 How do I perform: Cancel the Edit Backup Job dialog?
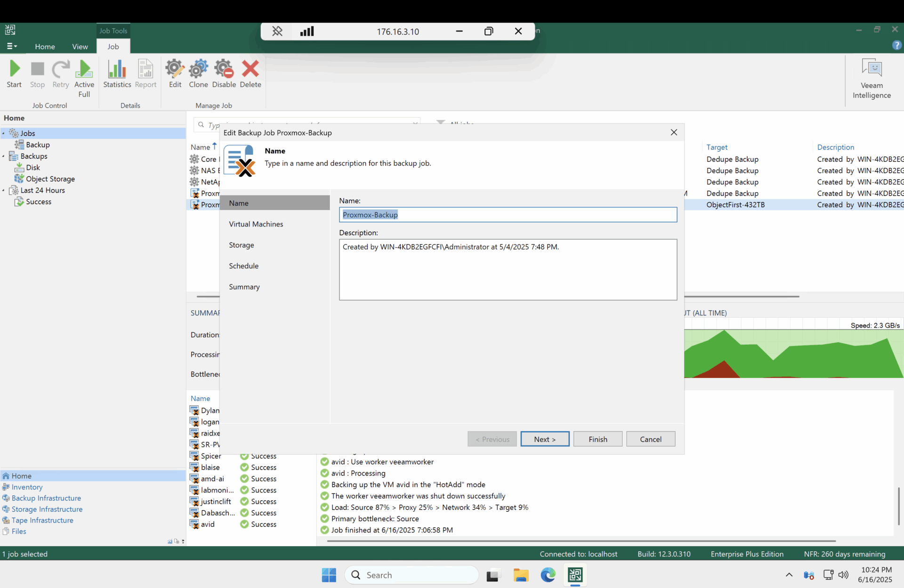point(650,439)
